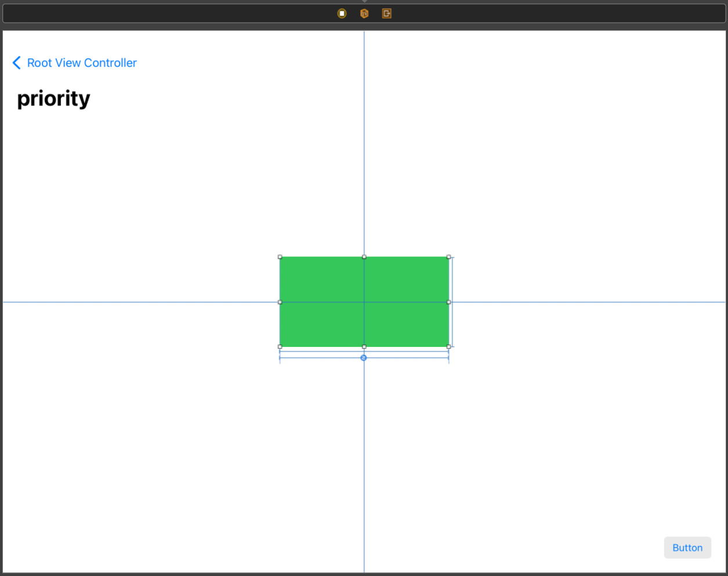Screen dimensions: 728x576
Task: Click top-left resize handle of green view
Action: [x=280, y=257]
